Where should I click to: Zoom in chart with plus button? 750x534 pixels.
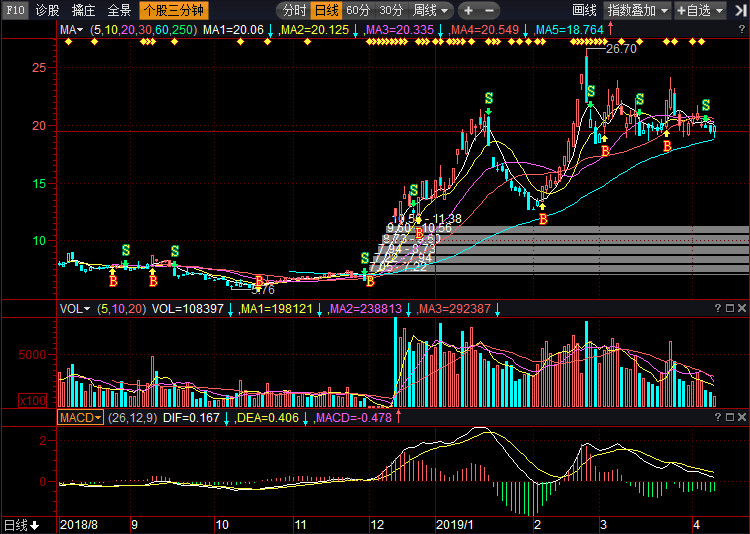(468, 10)
